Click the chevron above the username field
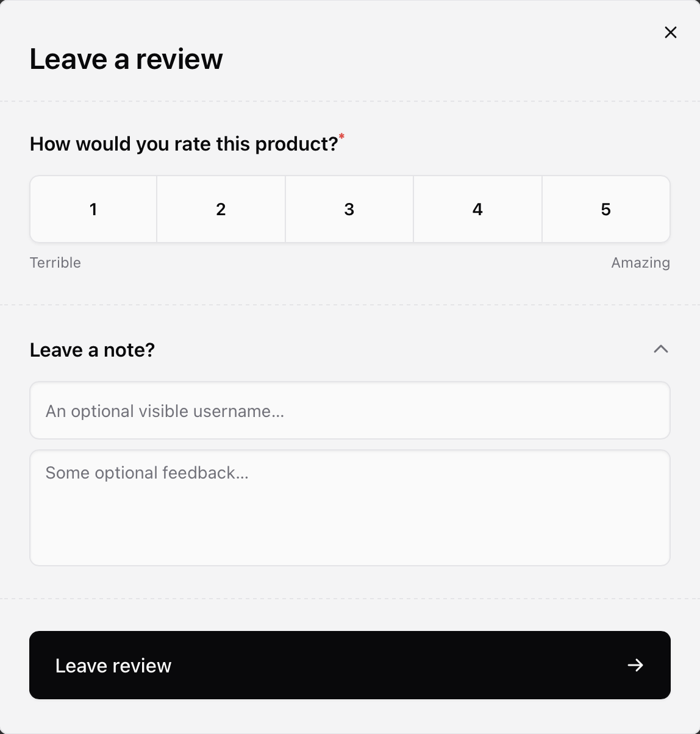The width and height of the screenshot is (700, 734). coord(662,349)
